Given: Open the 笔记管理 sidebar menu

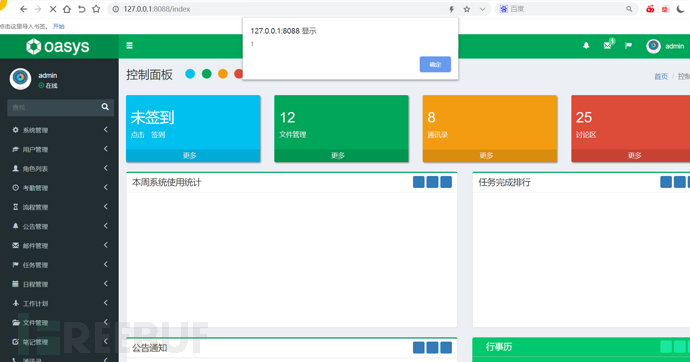Looking at the screenshot, I should (59, 342).
